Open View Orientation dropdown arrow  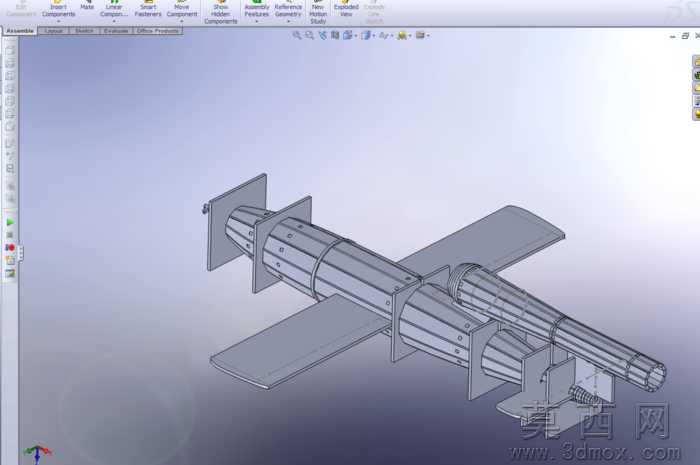pyautogui.click(x=356, y=36)
